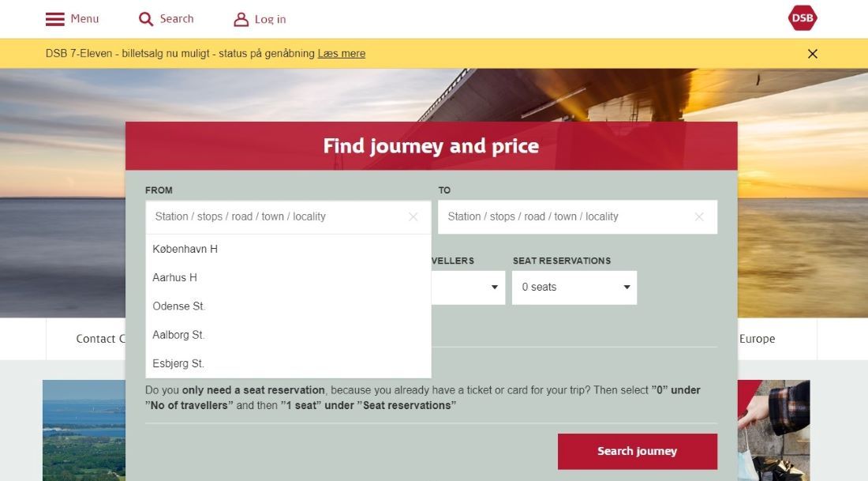Clear the TO station field
The image size is (868, 481).
click(x=699, y=216)
